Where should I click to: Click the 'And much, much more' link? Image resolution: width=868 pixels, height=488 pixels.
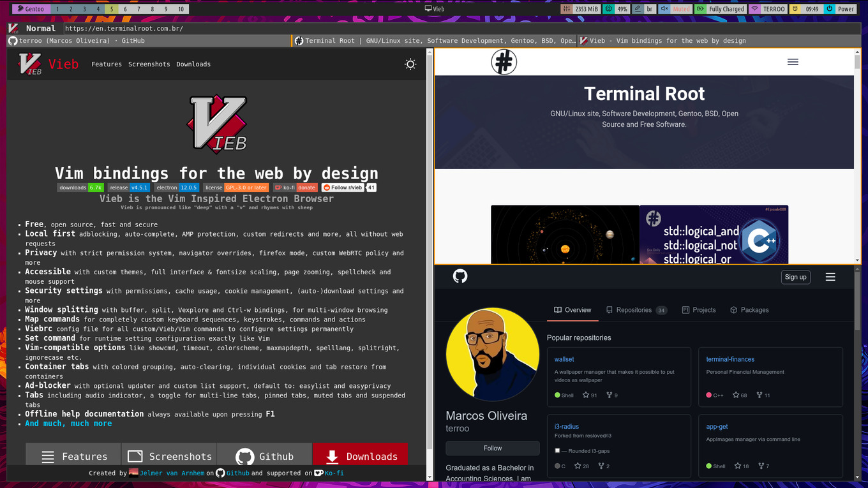[68, 424]
